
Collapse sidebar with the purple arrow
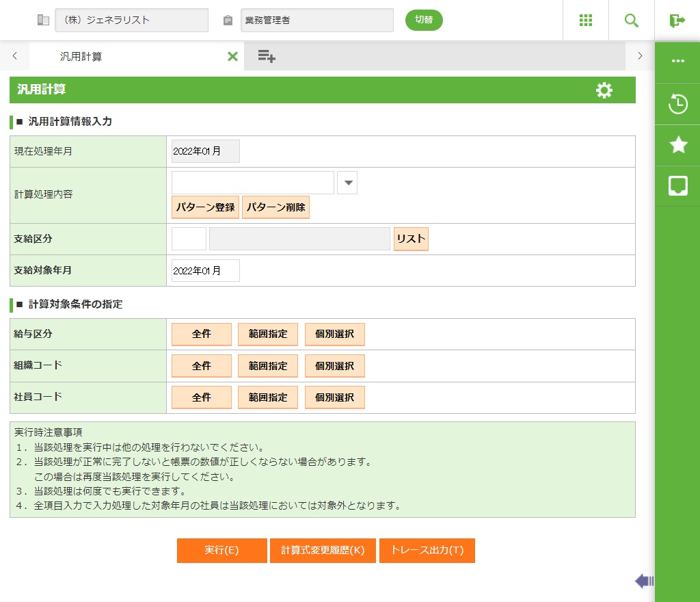point(644,581)
